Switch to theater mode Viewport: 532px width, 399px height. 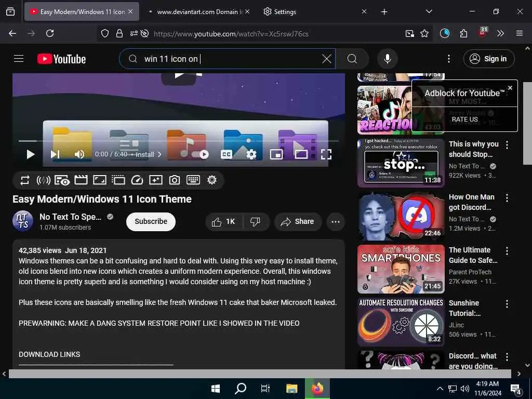[301, 154]
